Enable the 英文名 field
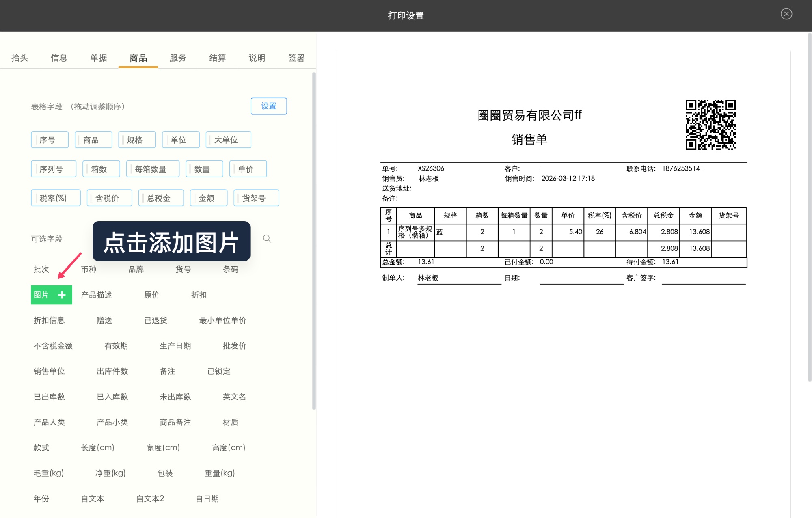This screenshot has width=812, height=518. (x=234, y=397)
